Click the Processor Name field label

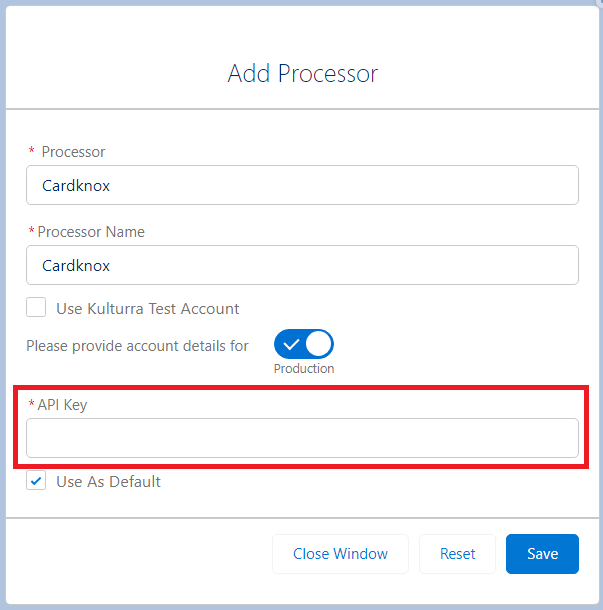(x=91, y=232)
